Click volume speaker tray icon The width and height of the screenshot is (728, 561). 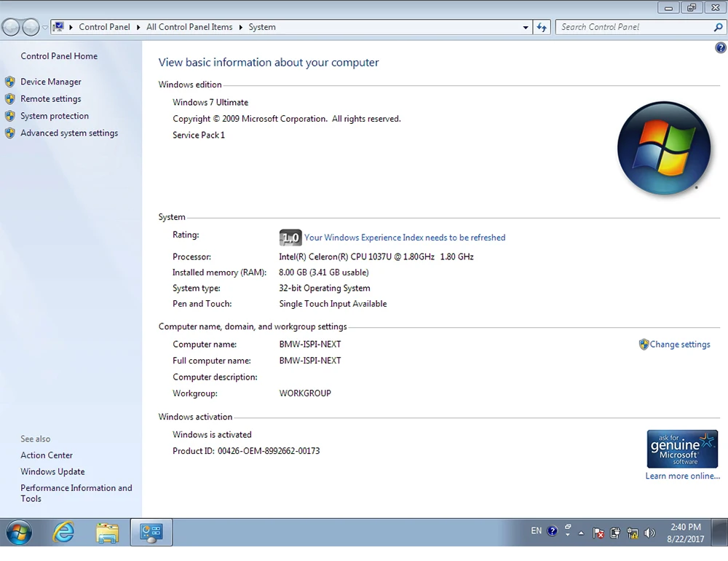tap(650, 533)
